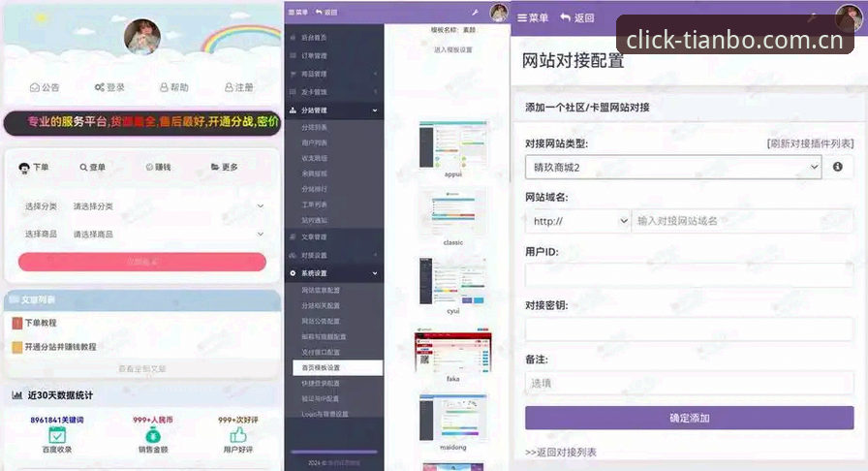Image resolution: width=868 pixels, height=471 pixels.
Task: Open the 更多 more tab
Action: pyautogui.click(x=224, y=168)
